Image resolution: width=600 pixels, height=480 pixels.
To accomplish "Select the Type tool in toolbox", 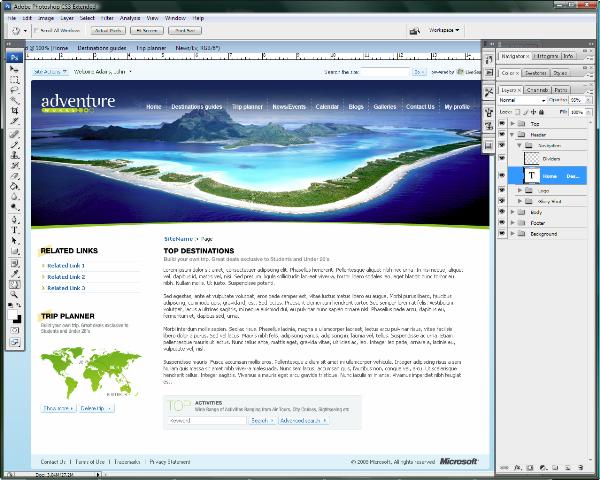I will click(14, 230).
